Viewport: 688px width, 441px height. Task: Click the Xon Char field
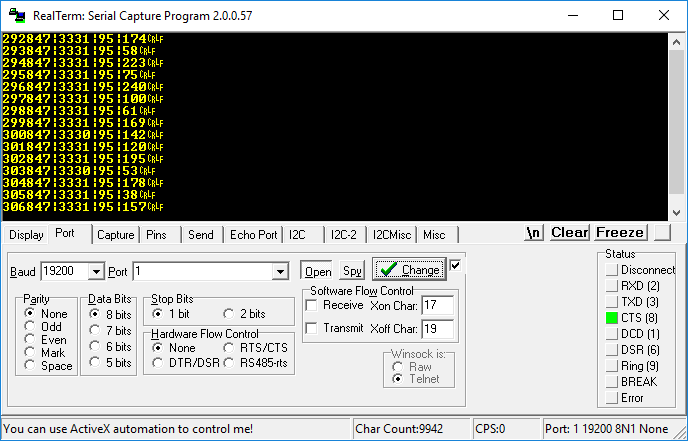(437, 305)
